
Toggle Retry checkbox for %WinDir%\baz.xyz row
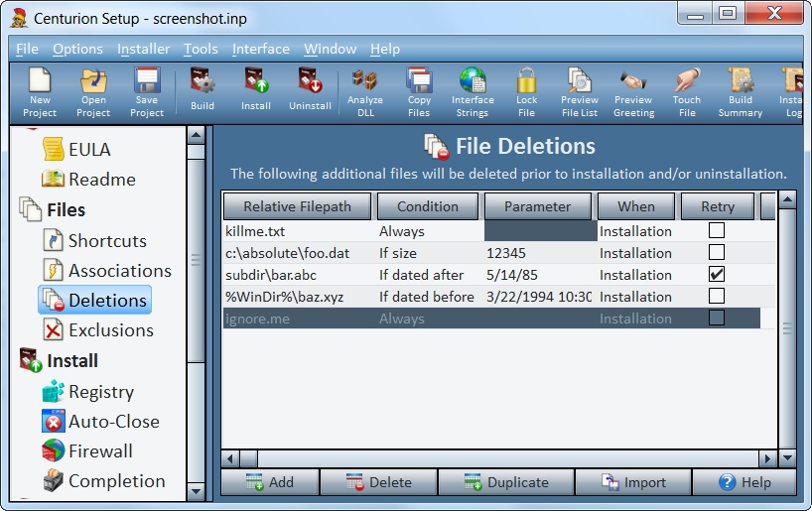pyautogui.click(x=717, y=296)
